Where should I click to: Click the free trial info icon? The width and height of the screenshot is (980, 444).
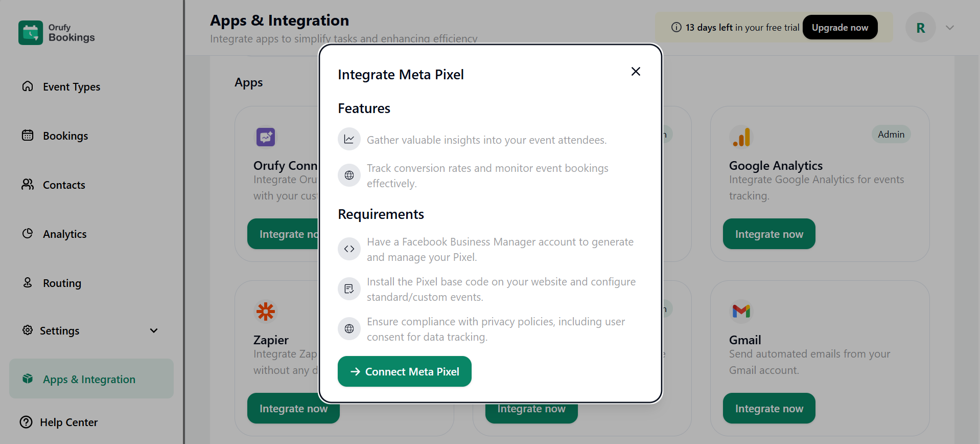tap(676, 27)
